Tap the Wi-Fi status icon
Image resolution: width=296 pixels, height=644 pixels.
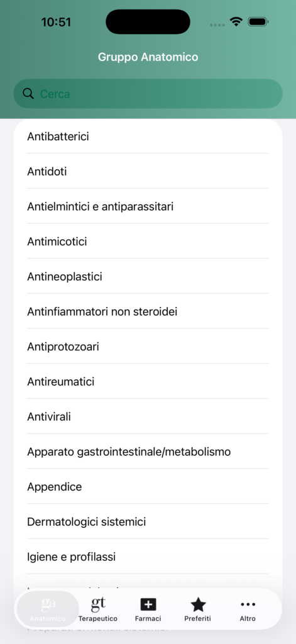pos(236,21)
